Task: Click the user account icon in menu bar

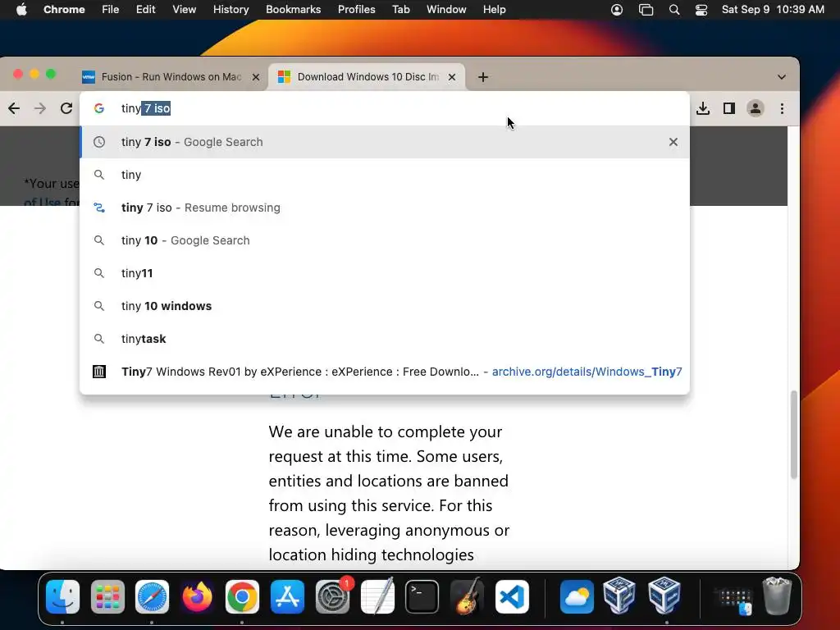Action: 617,10
